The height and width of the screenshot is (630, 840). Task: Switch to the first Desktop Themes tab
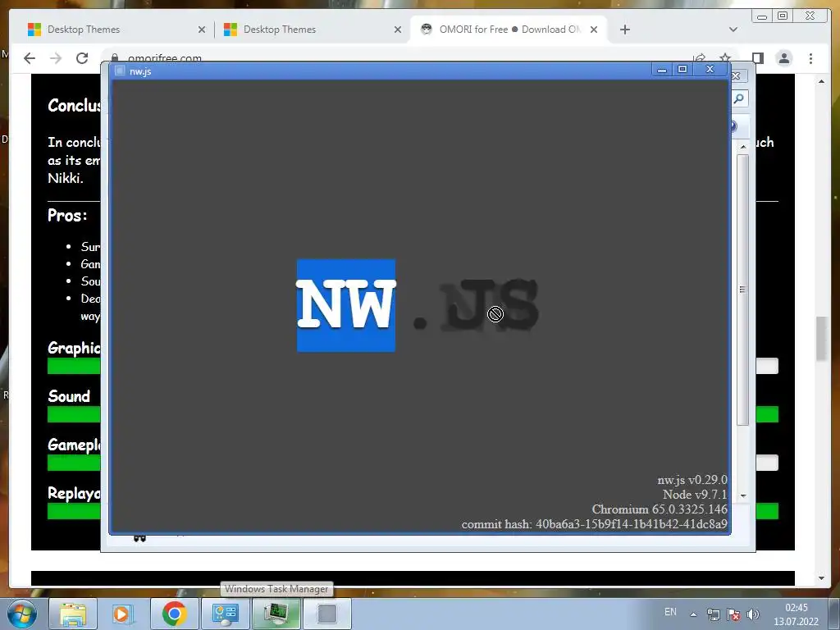[x=115, y=30]
